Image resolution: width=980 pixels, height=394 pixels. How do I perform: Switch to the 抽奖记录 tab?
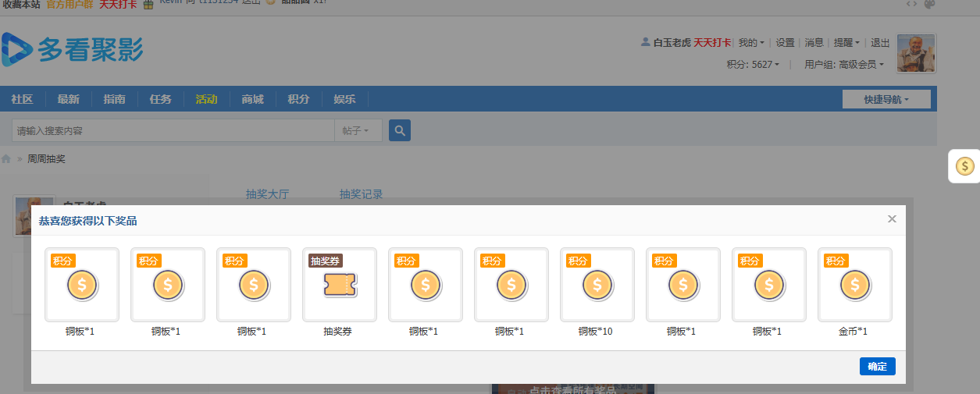click(x=361, y=194)
